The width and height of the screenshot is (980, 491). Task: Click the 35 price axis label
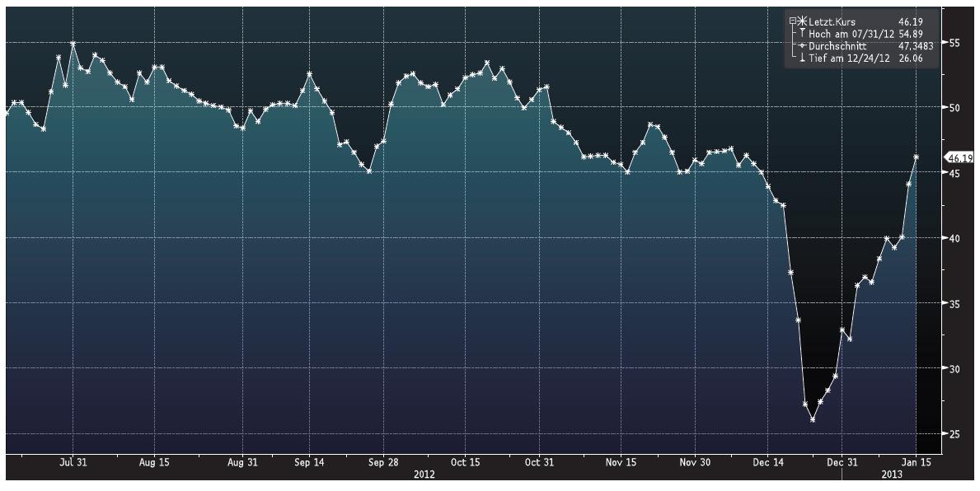coord(954,304)
